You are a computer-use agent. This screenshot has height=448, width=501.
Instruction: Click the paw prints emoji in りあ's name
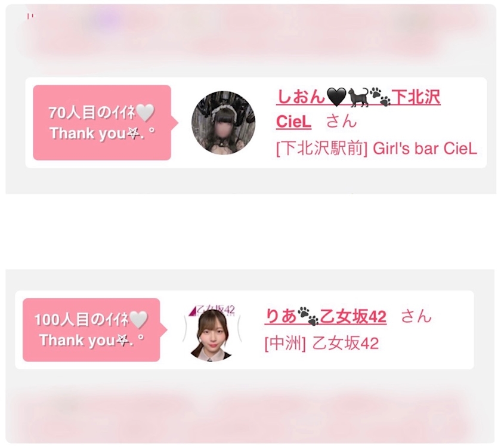(308, 316)
